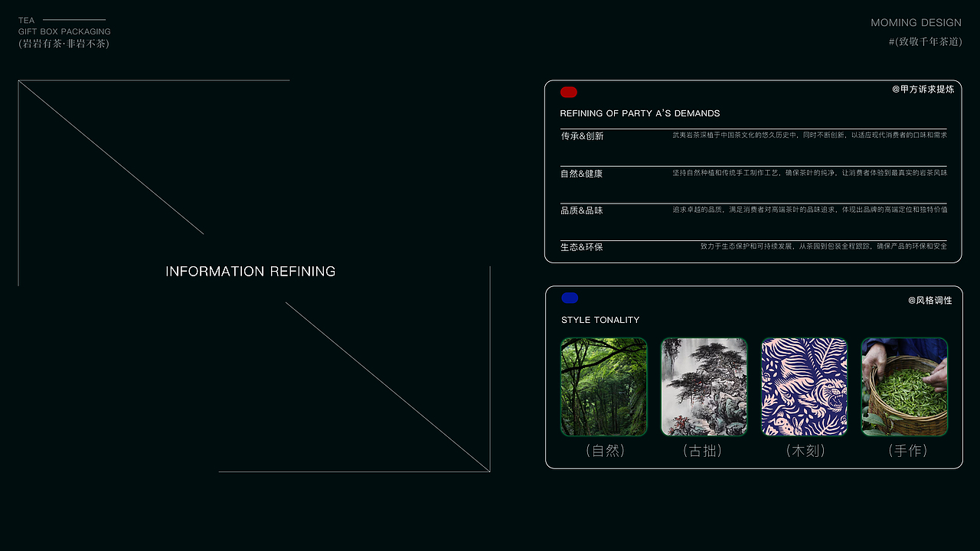Image resolution: width=980 pixels, height=551 pixels.
Task: Click the @风格调性 label
Action: (930, 301)
